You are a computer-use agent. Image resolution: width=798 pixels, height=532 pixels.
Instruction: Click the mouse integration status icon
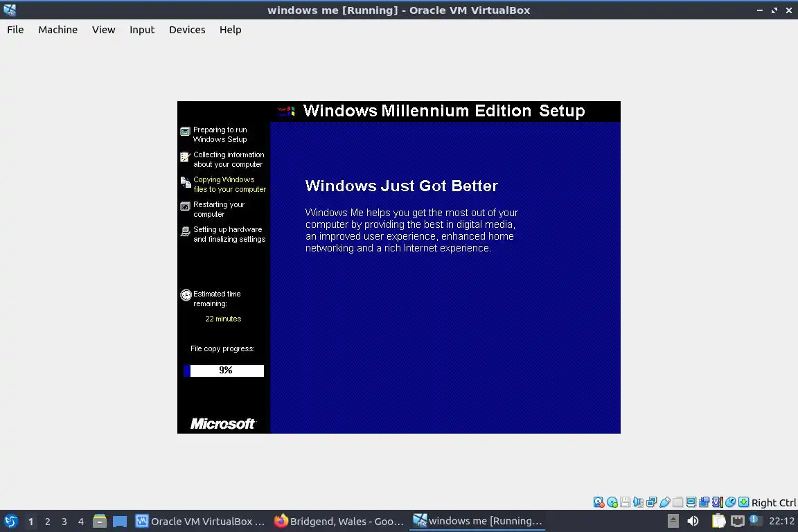tap(730, 502)
